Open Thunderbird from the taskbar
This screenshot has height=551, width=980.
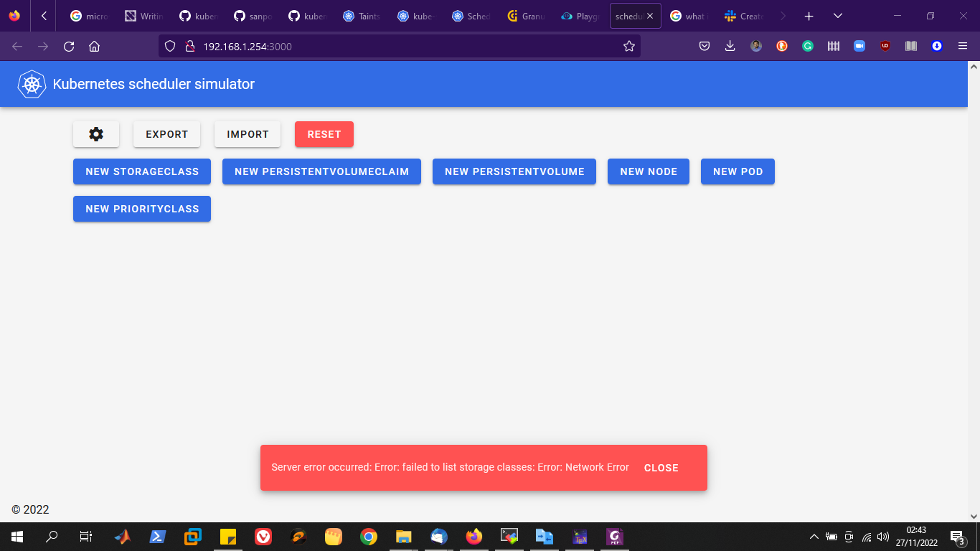(x=438, y=536)
